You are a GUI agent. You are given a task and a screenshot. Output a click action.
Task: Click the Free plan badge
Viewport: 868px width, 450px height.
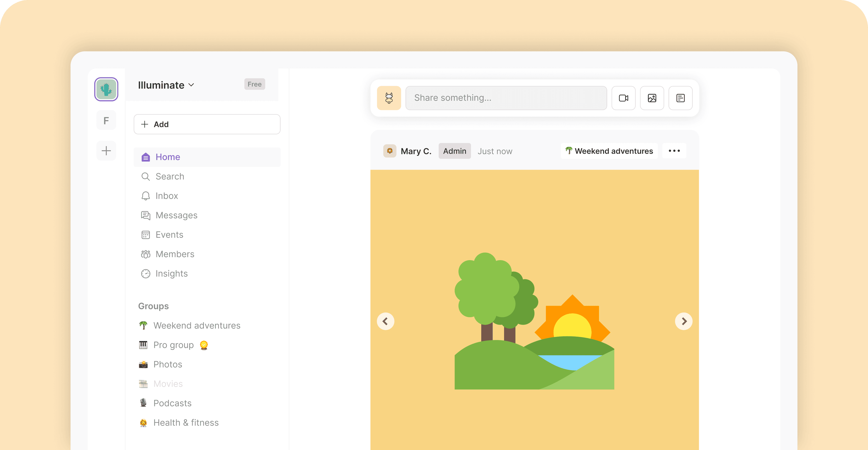tap(254, 84)
